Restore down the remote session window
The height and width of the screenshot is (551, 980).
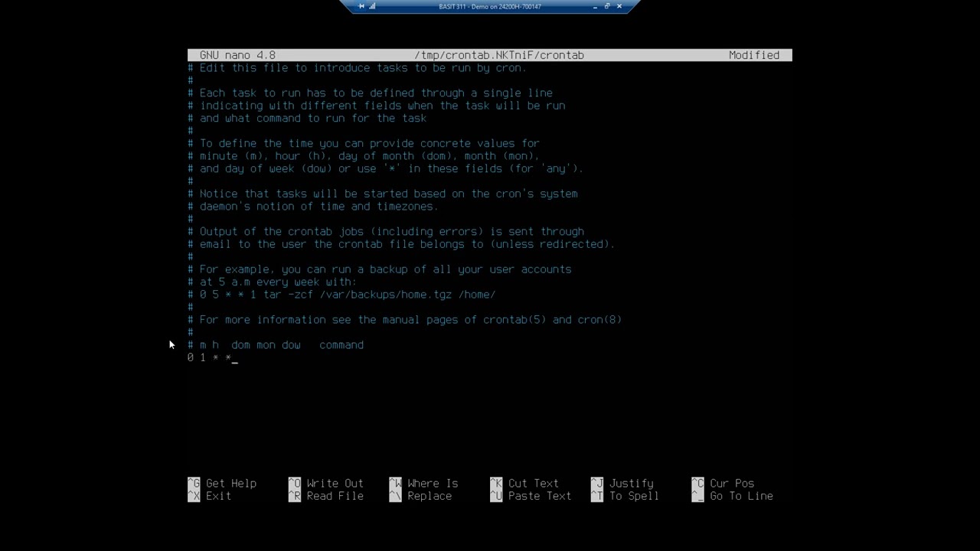[607, 6]
